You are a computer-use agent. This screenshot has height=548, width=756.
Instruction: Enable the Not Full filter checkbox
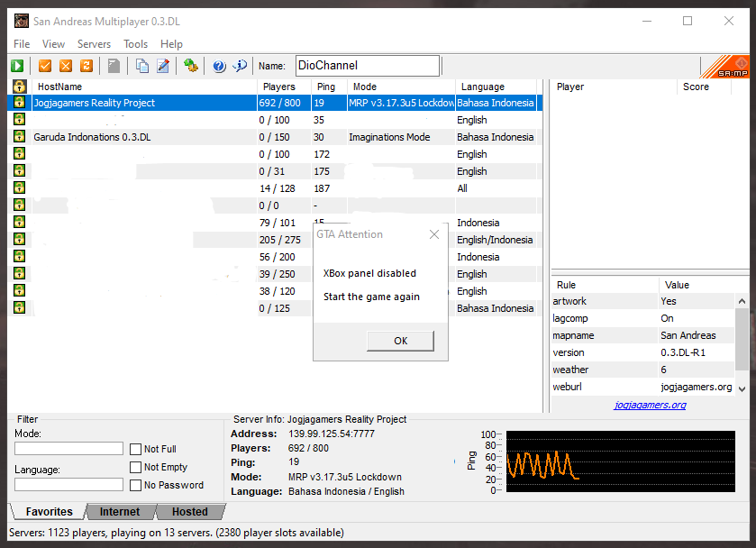pos(135,449)
